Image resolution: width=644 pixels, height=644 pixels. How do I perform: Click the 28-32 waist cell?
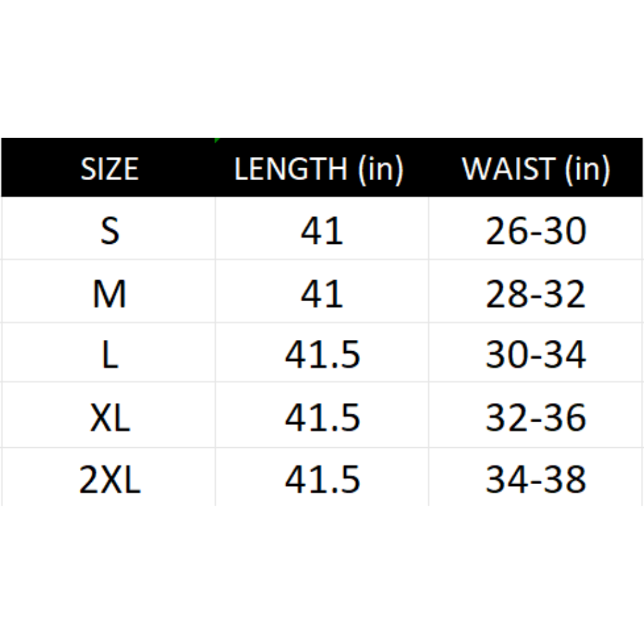[x=536, y=294]
